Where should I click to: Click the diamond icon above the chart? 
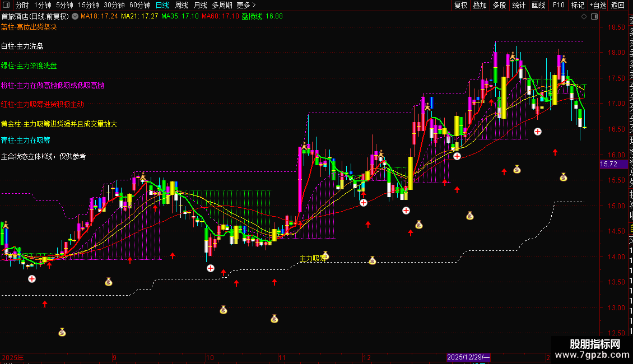[x=584, y=17]
